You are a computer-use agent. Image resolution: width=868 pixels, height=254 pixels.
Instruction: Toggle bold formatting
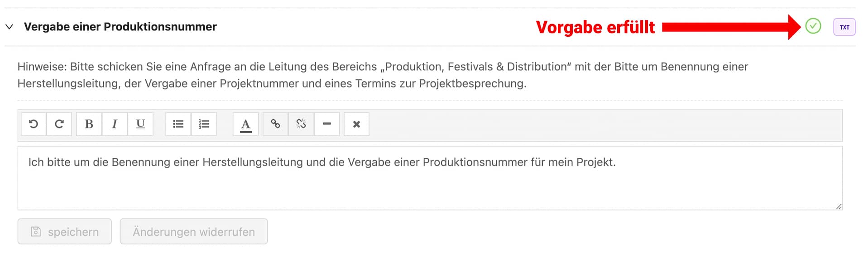coord(89,124)
